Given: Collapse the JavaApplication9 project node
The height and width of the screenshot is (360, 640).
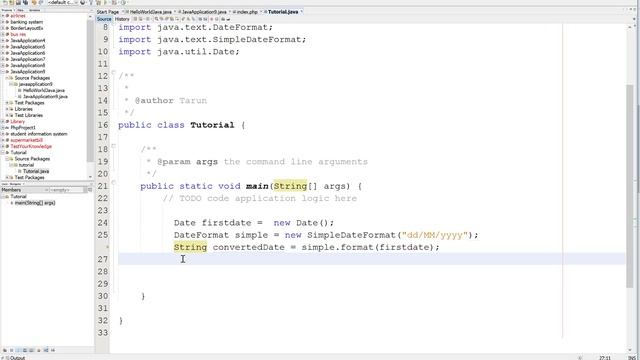Looking at the screenshot, I should [3, 71].
